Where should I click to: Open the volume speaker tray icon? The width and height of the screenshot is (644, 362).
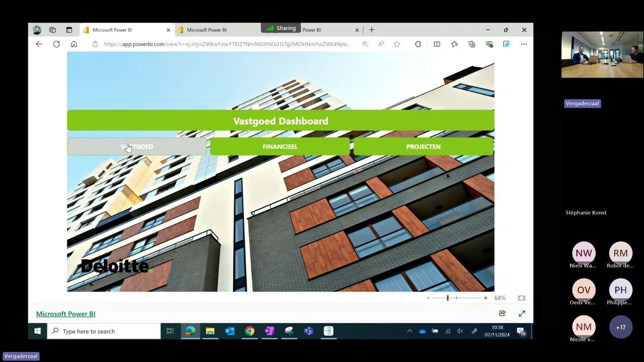click(x=460, y=331)
